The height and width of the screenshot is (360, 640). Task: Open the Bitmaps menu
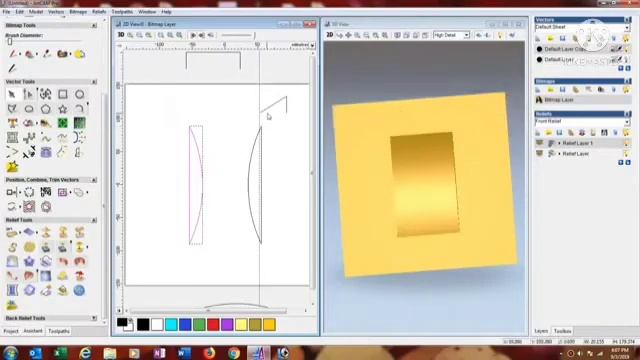click(78, 12)
